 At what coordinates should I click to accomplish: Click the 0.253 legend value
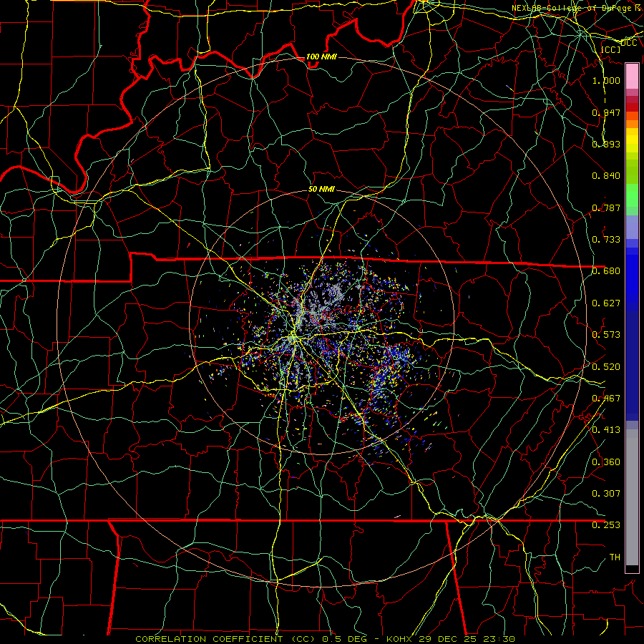pyautogui.click(x=606, y=525)
